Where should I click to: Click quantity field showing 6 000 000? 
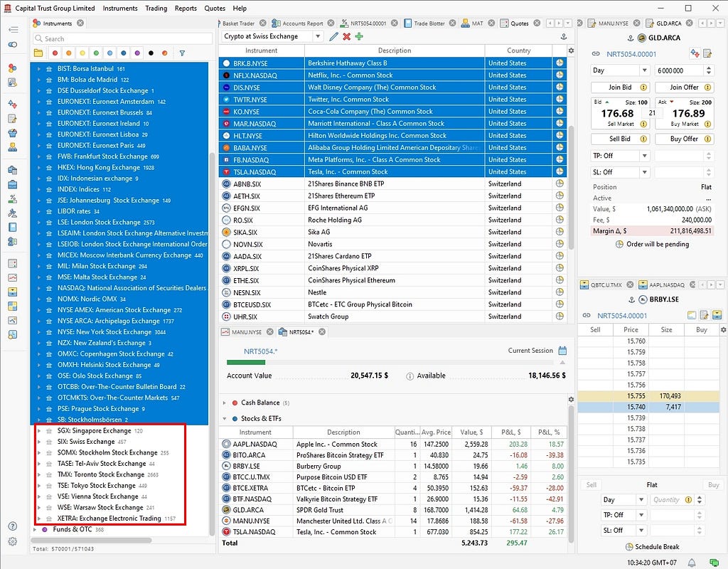pyautogui.click(x=679, y=70)
